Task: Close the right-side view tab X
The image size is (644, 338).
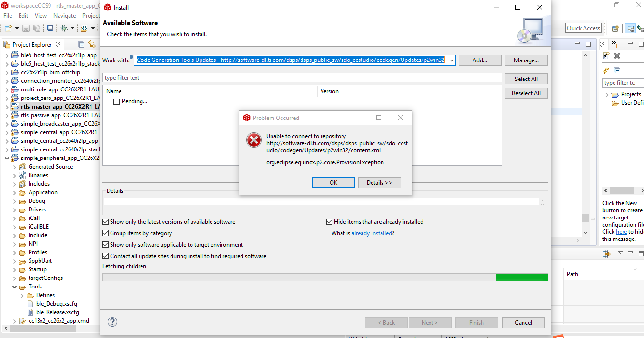Action: [602, 45]
